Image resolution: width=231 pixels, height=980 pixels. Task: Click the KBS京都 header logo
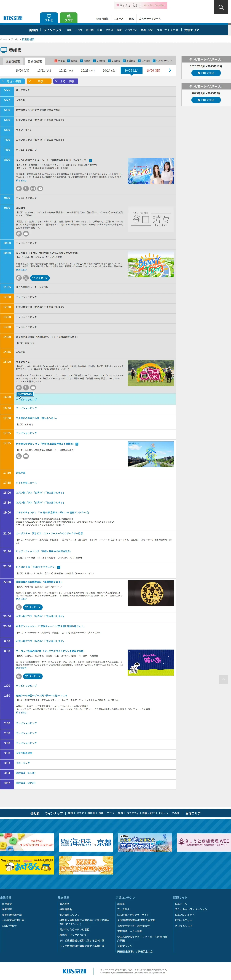pyautogui.click(x=13, y=18)
